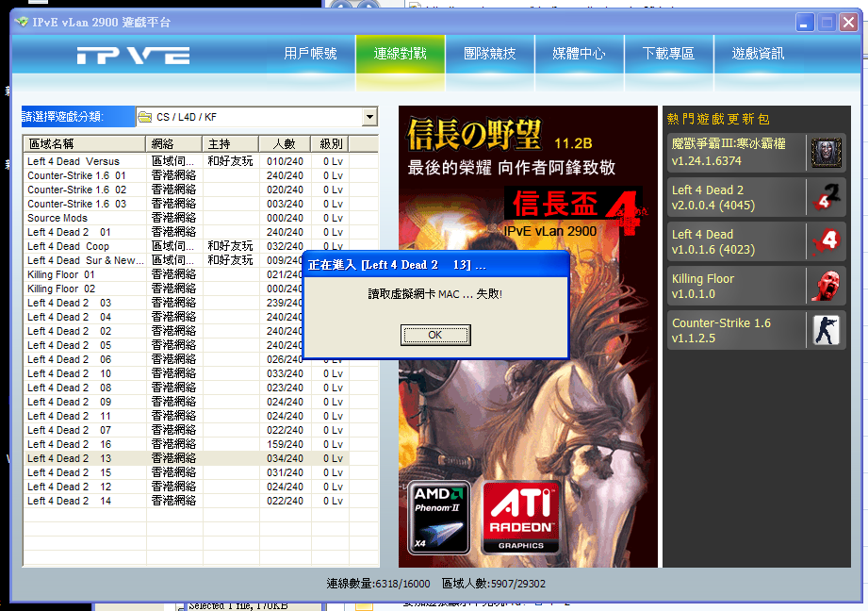Click the Warcraft III update pack icon

[x=827, y=152]
